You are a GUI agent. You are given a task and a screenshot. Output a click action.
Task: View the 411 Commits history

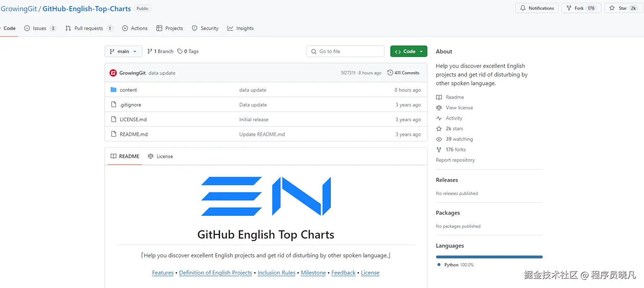(403, 73)
